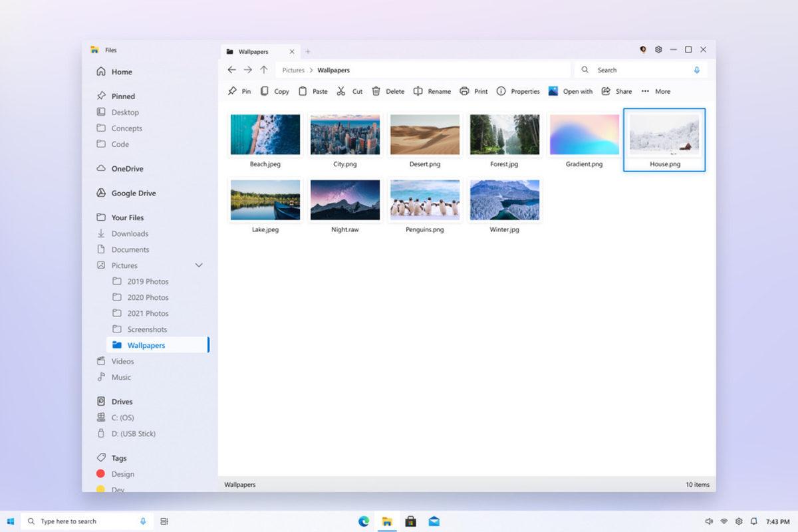Image resolution: width=798 pixels, height=532 pixels.
Task: View Properties of the selected file
Action: pyautogui.click(x=518, y=91)
